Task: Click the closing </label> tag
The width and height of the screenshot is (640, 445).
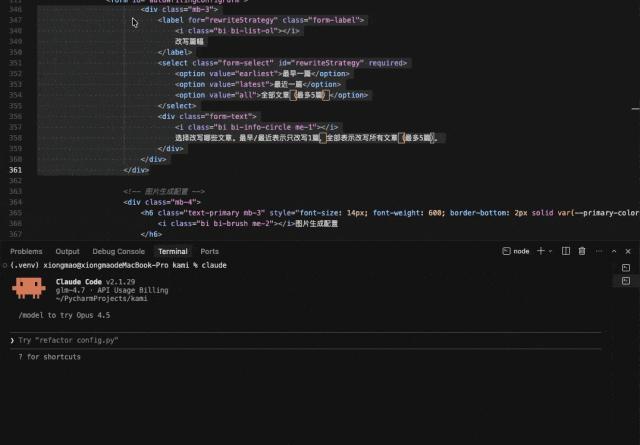Action: (x=175, y=52)
